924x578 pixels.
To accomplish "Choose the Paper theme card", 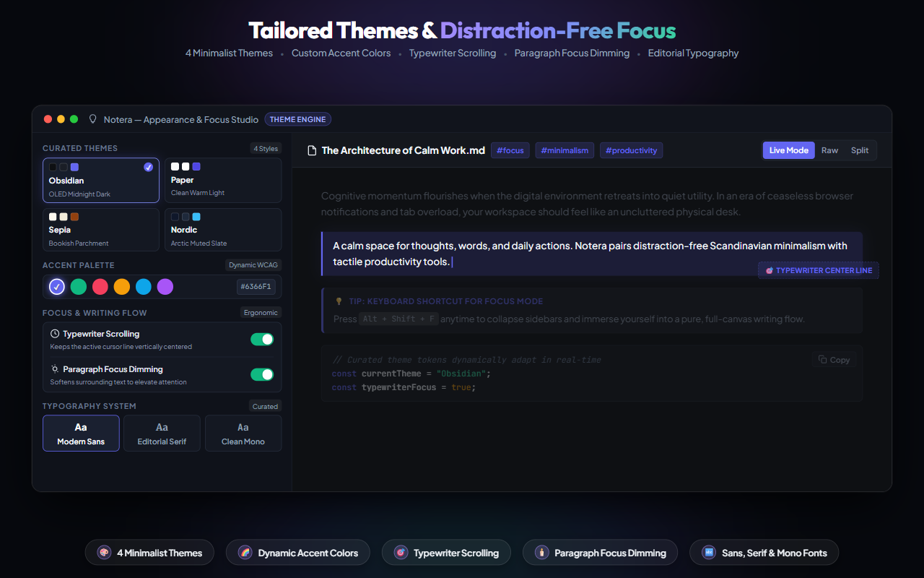I will (x=223, y=181).
